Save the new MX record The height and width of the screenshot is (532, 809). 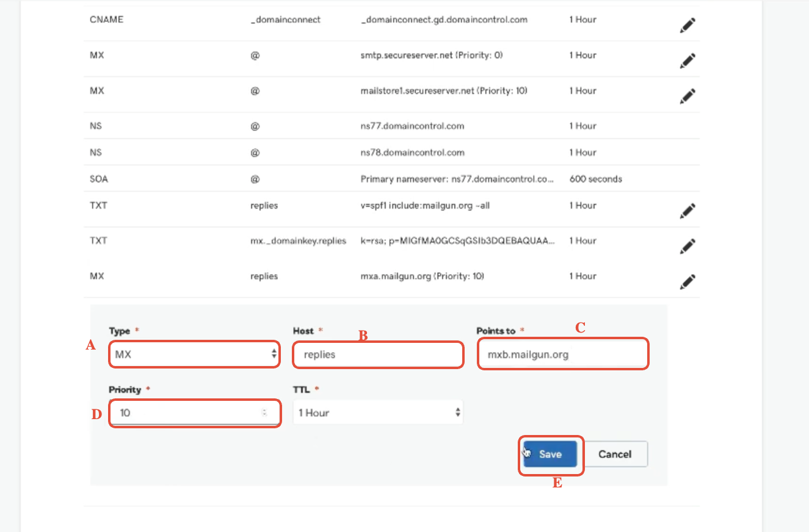tap(550, 454)
